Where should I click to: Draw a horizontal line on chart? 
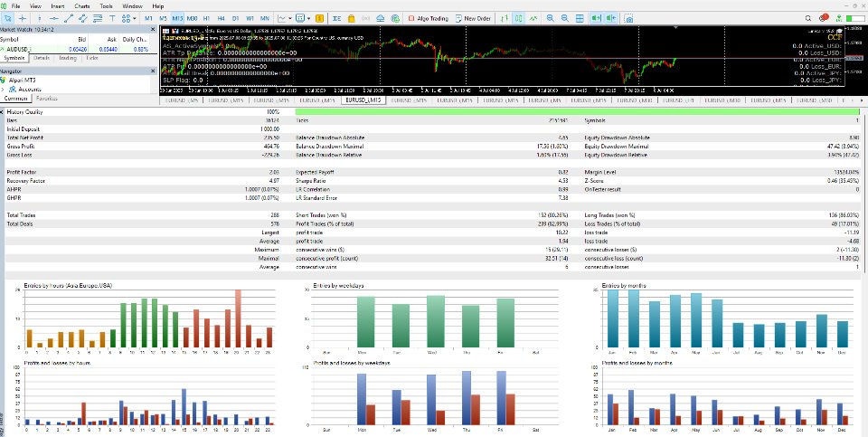[x=54, y=18]
